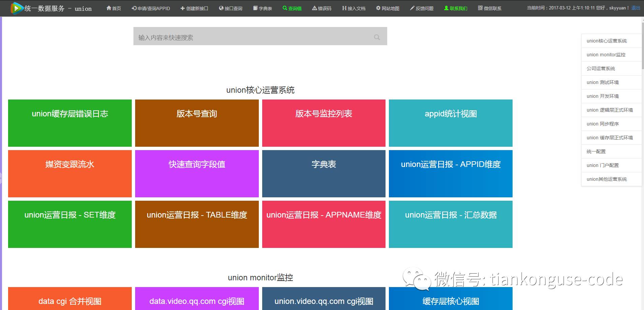Open the 版本号监控列表 tile
This screenshot has height=310, width=644.
point(324,123)
